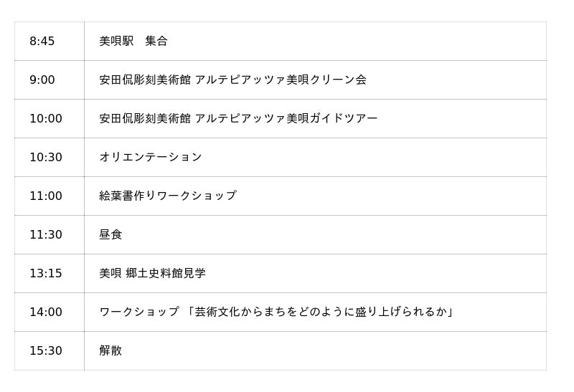This screenshot has height=392, width=574.
Task: Select the 美唄 郷土史料館見学 entry
Action: pos(152,273)
